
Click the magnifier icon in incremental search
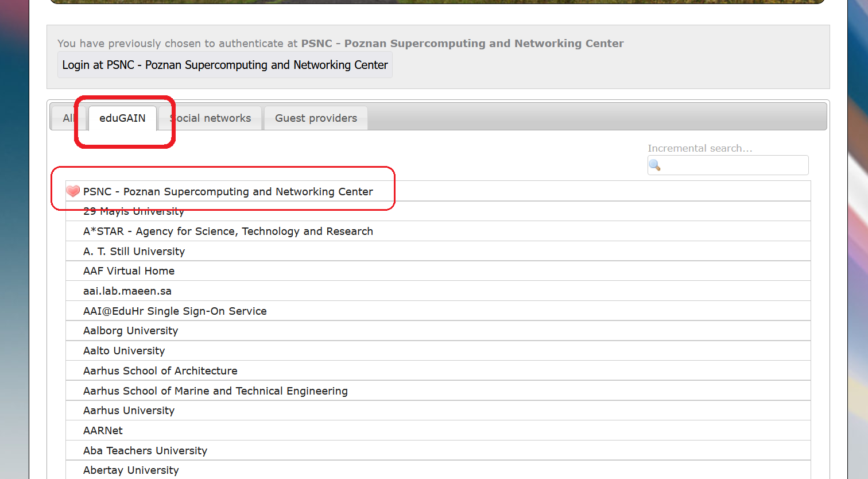pyautogui.click(x=655, y=165)
